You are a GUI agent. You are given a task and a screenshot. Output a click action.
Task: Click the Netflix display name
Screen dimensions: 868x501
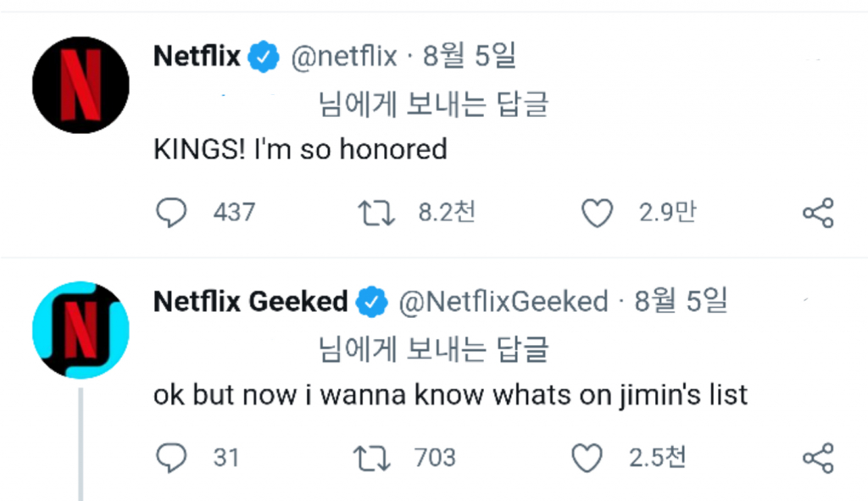(x=198, y=57)
